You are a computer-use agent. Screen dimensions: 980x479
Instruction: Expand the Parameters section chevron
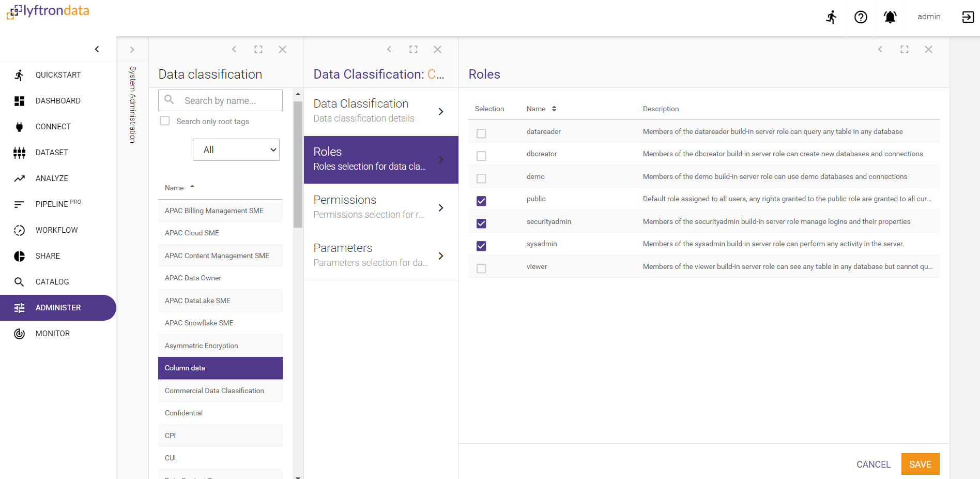click(441, 256)
